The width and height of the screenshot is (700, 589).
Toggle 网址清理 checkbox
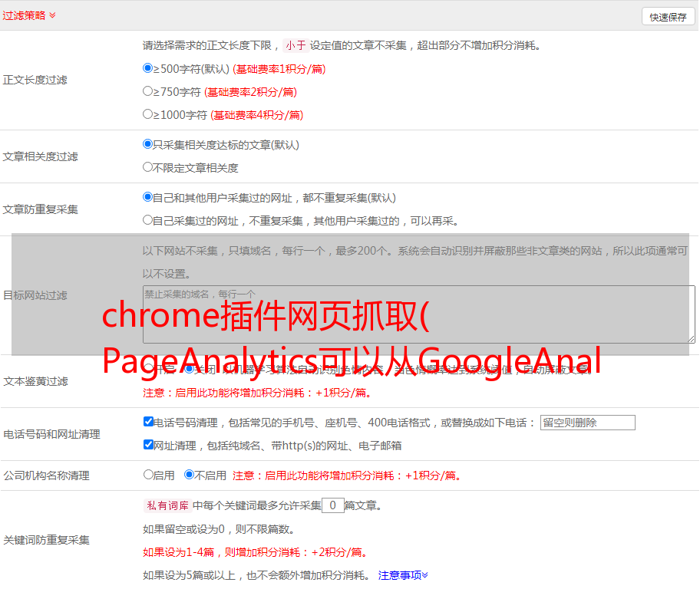pos(148,445)
